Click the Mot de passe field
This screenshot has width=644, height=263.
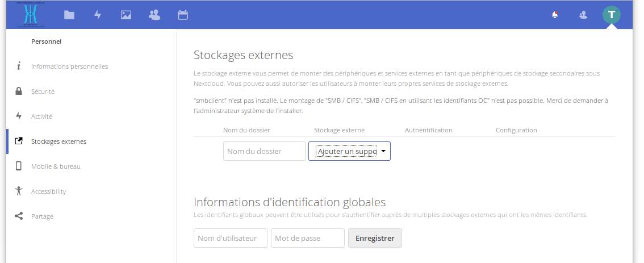(307, 238)
